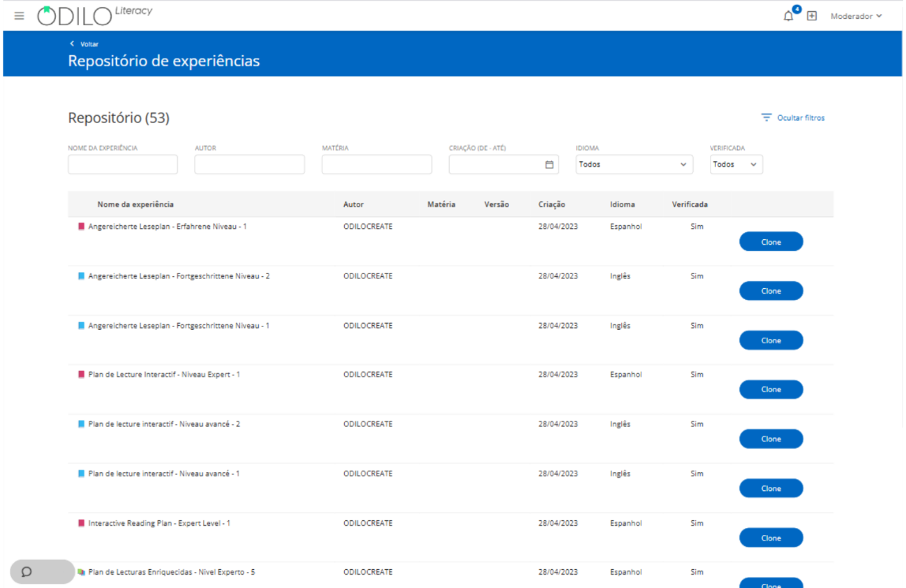
Task: Clone Interactive Reading Plan - Expert Level - 1
Action: coord(771,538)
